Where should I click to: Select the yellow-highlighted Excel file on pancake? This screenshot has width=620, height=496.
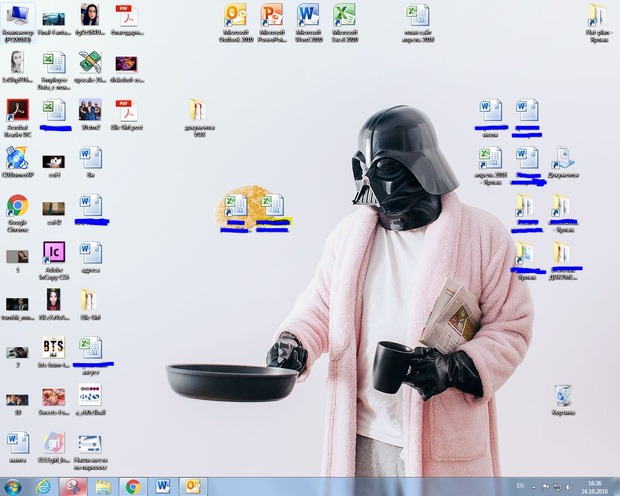(x=273, y=213)
